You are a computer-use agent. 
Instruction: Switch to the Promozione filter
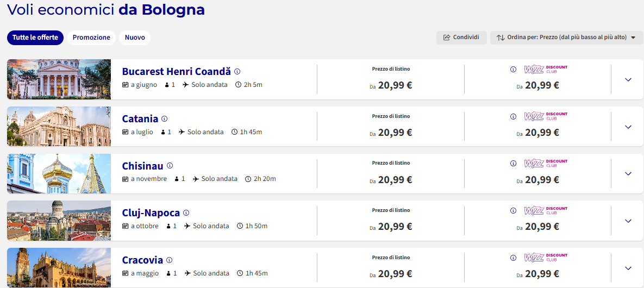click(92, 37)
